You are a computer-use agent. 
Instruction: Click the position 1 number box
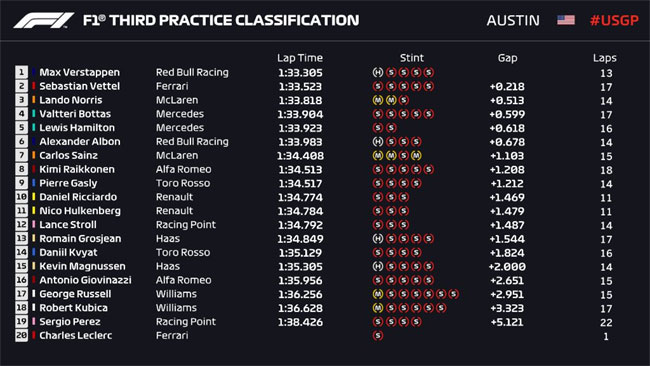(22, 72)
